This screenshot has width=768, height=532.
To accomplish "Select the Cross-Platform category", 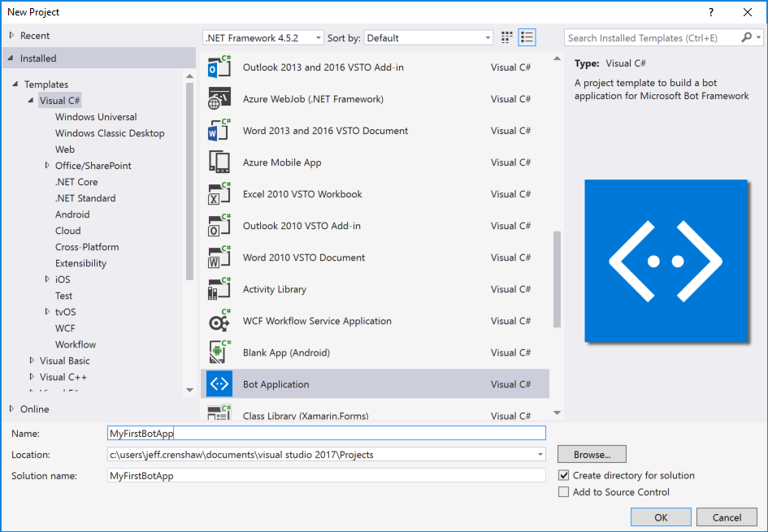I will click(x=87, y=247).
